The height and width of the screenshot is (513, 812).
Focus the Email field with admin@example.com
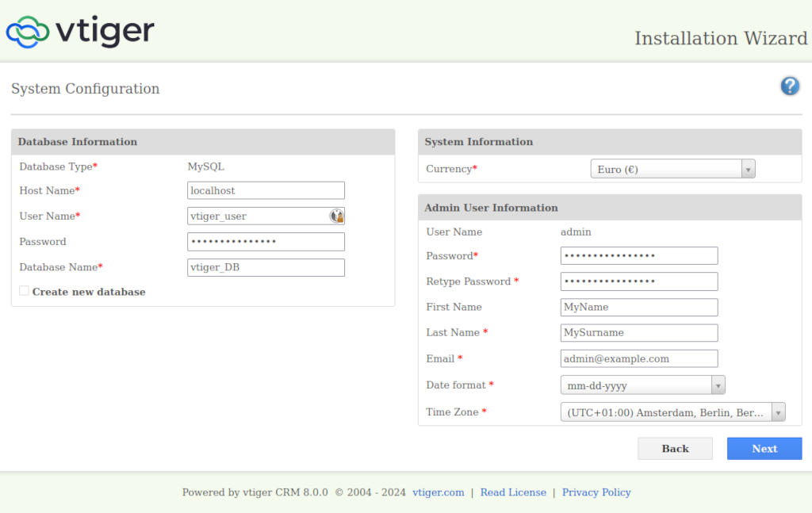(639, 358)
